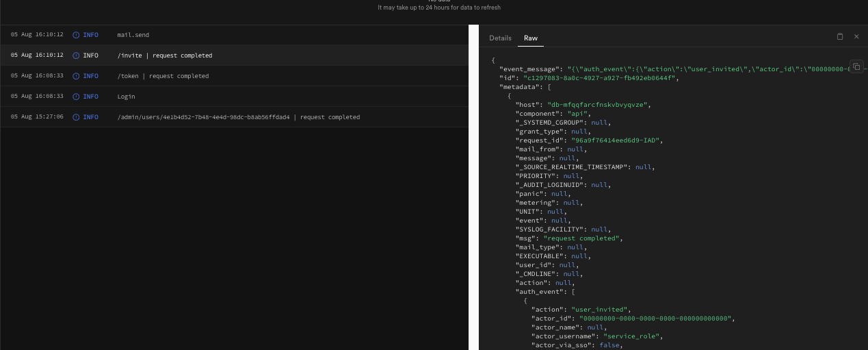Select the Login log message
The height and width of the screenshot is (350, 868).
pos(126,97)
